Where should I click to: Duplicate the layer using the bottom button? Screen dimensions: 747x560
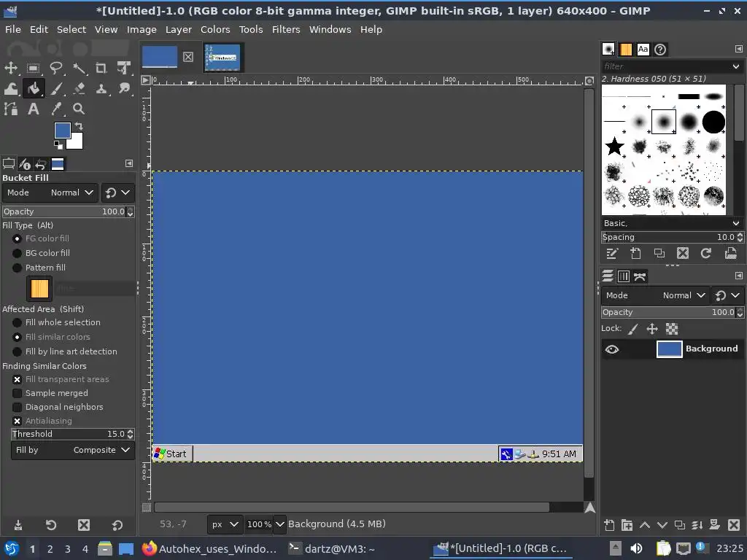(680, 525)
